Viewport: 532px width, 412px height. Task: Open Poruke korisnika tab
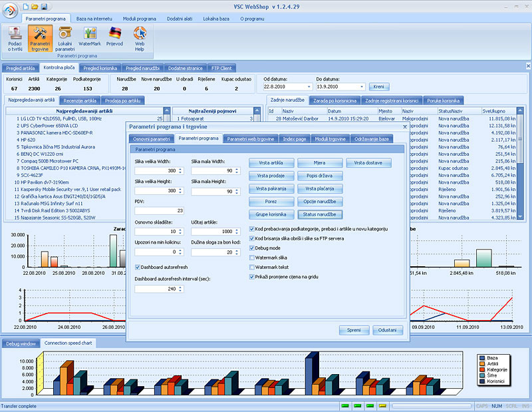point(443,101)
